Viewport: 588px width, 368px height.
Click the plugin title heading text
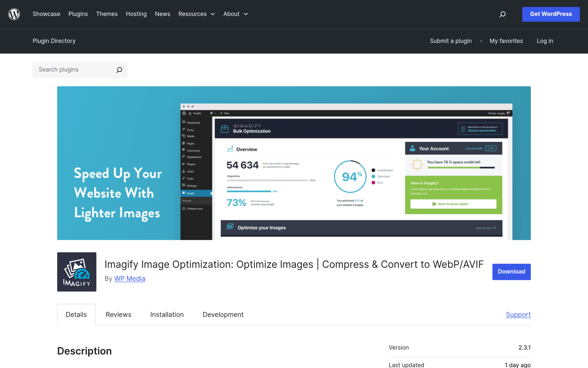[x=294, y=264]
